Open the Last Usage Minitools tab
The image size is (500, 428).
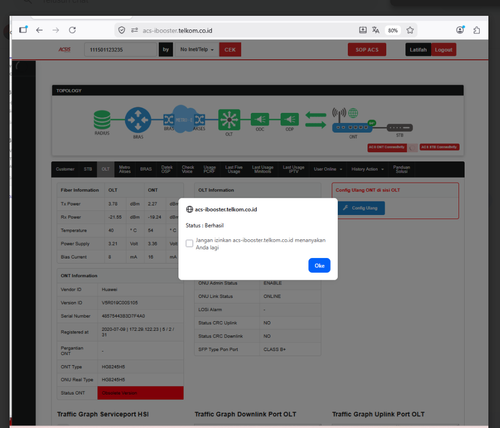263,169
